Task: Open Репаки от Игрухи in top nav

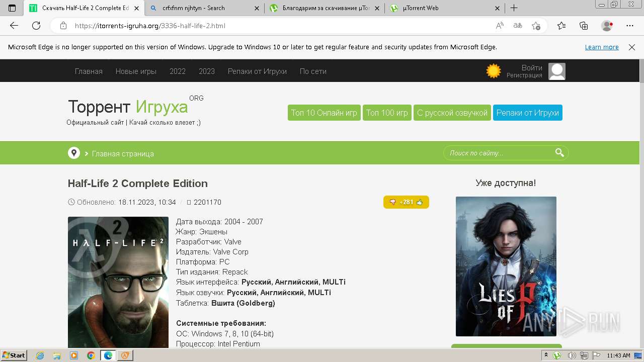Action: coord(257,71)
